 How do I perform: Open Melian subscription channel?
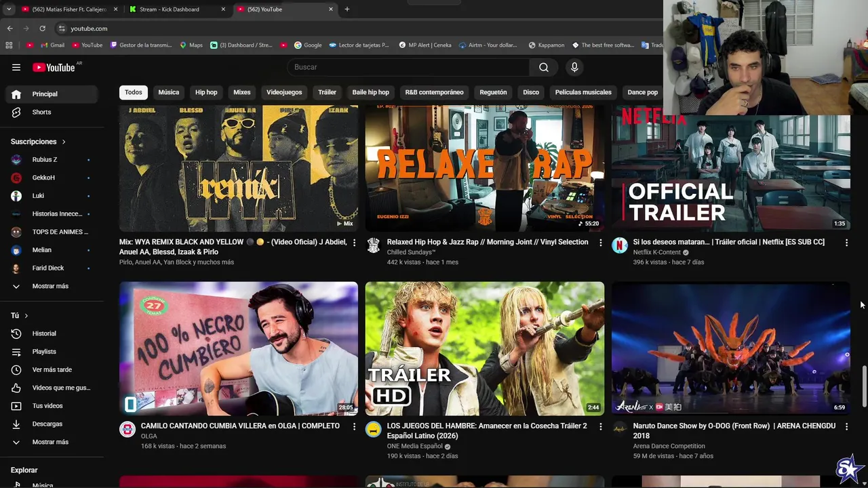coord(52,250)
